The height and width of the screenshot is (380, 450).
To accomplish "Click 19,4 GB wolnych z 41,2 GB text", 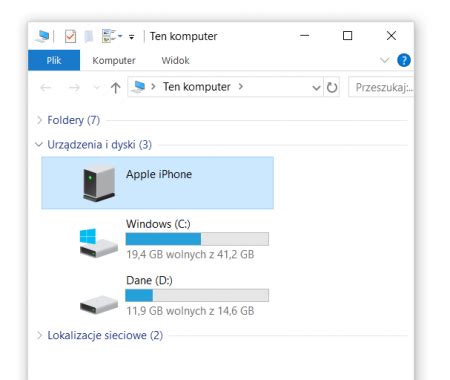I will (x=190, y=255).
